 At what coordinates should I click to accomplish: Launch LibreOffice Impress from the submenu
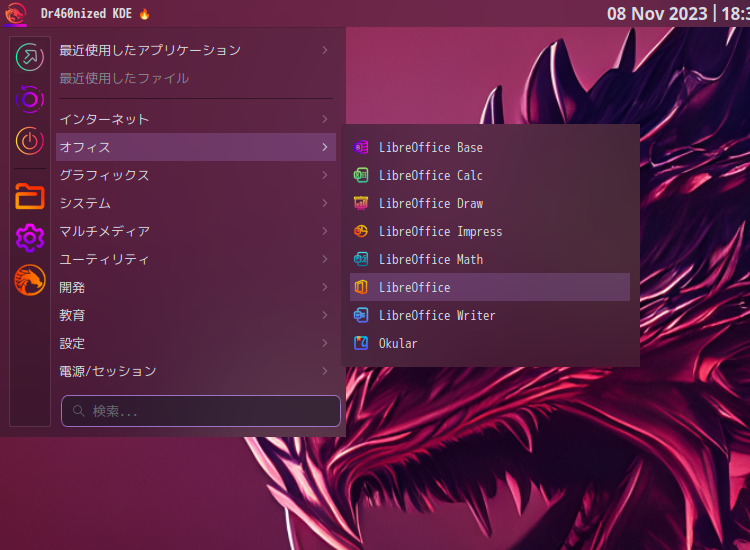490,231
